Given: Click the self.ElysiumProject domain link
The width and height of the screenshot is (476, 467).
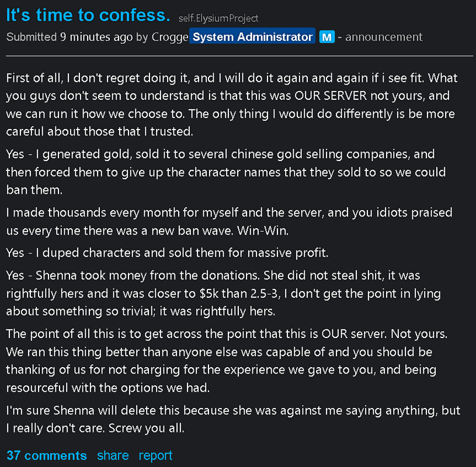Looking at the screenshot, I should click(218, 19).
